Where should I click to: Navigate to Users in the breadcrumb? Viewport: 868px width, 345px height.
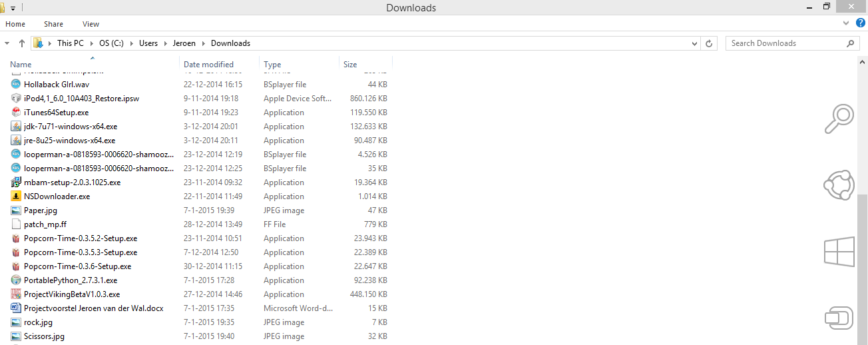click(x=148, y=43)
